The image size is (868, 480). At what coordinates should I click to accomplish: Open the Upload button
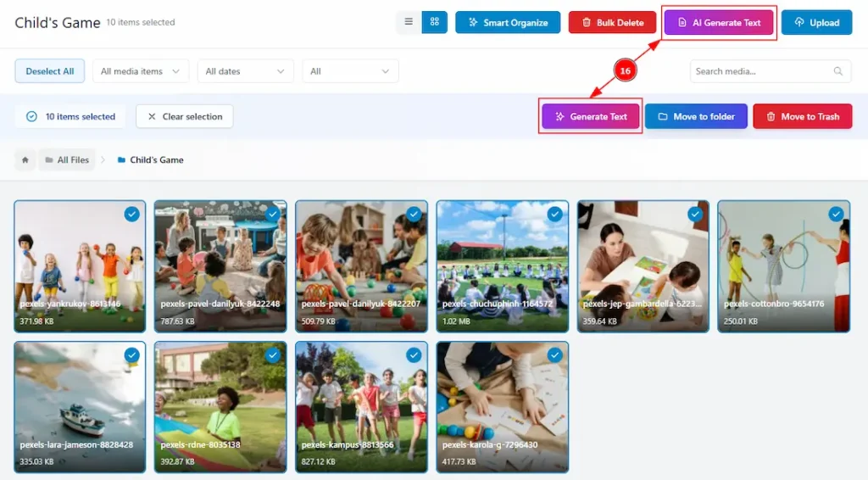pyautogui.click(x=816, y=23)
